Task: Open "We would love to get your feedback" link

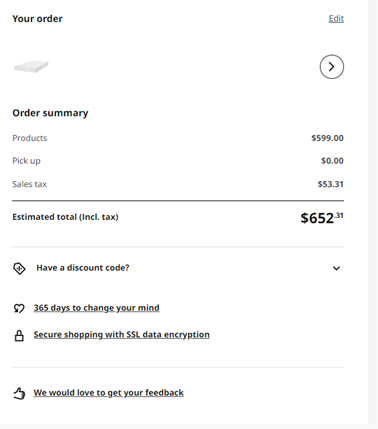Action: click(108, 393)
